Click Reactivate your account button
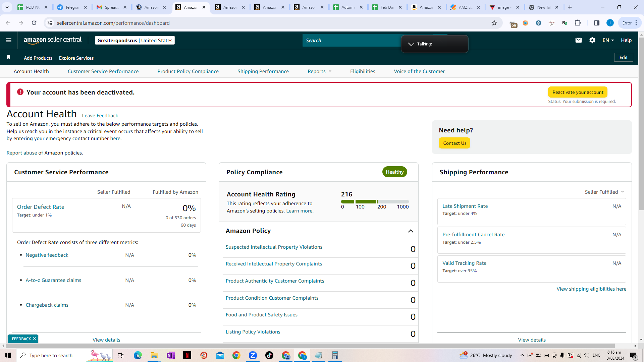Image resolution: width=644 pixels, height=362 pixels. 578,92
